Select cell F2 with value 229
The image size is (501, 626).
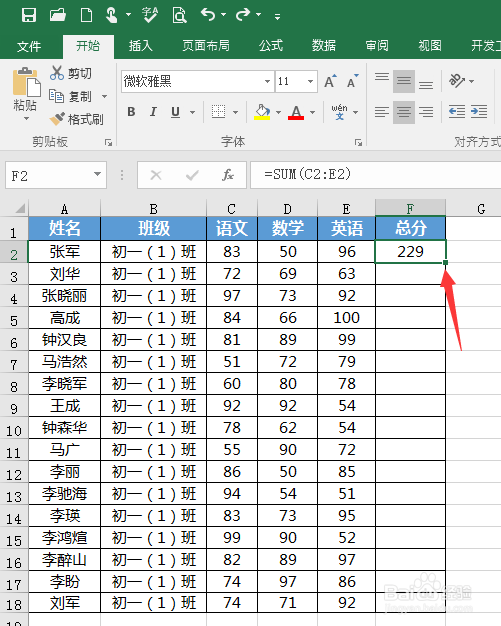[x=410, y=252]
